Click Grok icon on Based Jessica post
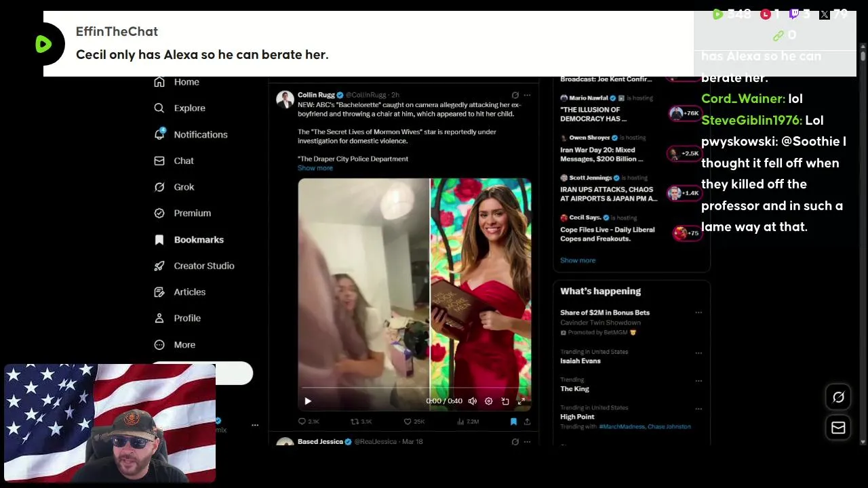The height and width of the screenshot is (488, 868). pos(515,442)
